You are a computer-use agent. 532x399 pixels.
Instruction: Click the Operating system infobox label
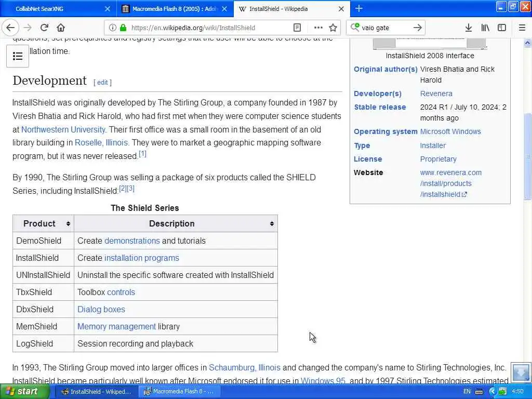(x=385, y=131)
